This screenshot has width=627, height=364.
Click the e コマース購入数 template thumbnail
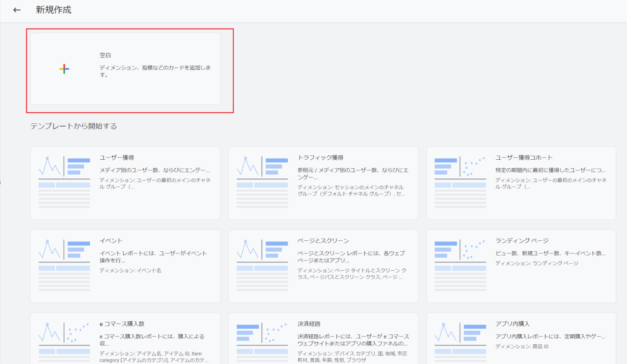(x=64, y=344)
